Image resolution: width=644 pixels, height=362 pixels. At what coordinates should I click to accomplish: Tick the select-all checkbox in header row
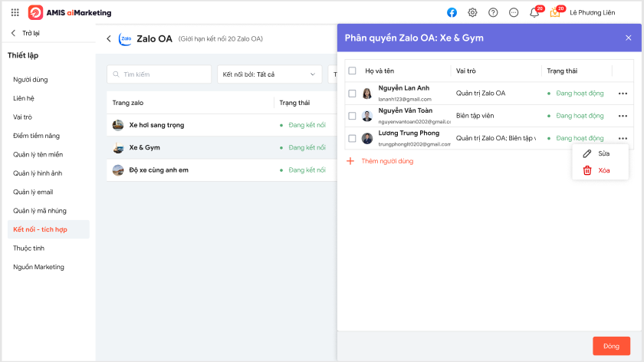pyautogui.click(x=352, y=71)
